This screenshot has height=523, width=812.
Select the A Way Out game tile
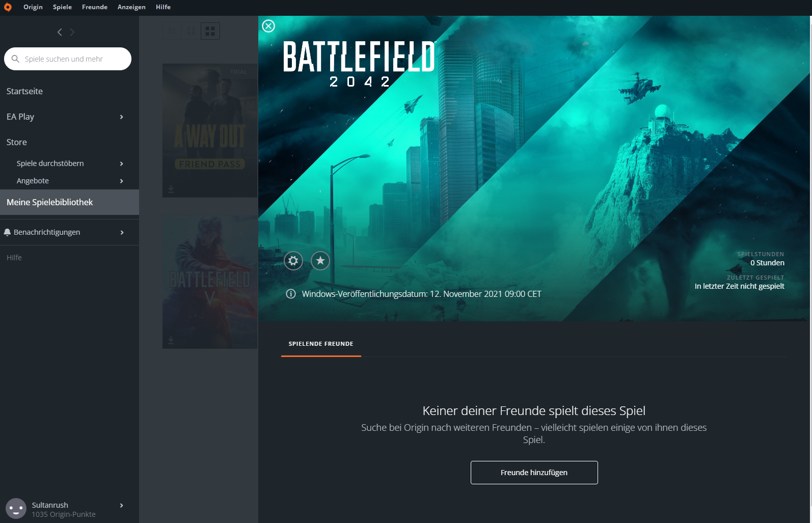pyautogui.click(x=210, y=130)
